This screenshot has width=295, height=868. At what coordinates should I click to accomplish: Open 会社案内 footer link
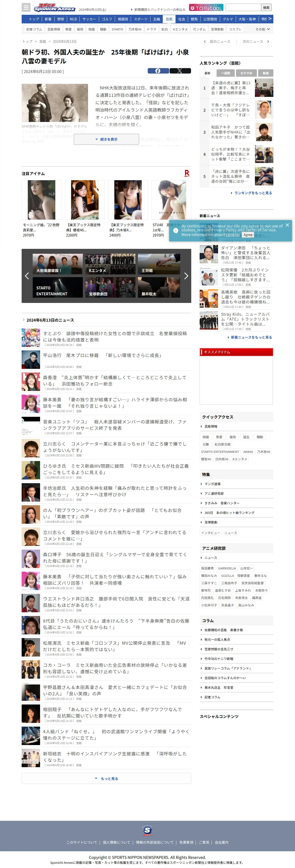[x=221, y=842]
